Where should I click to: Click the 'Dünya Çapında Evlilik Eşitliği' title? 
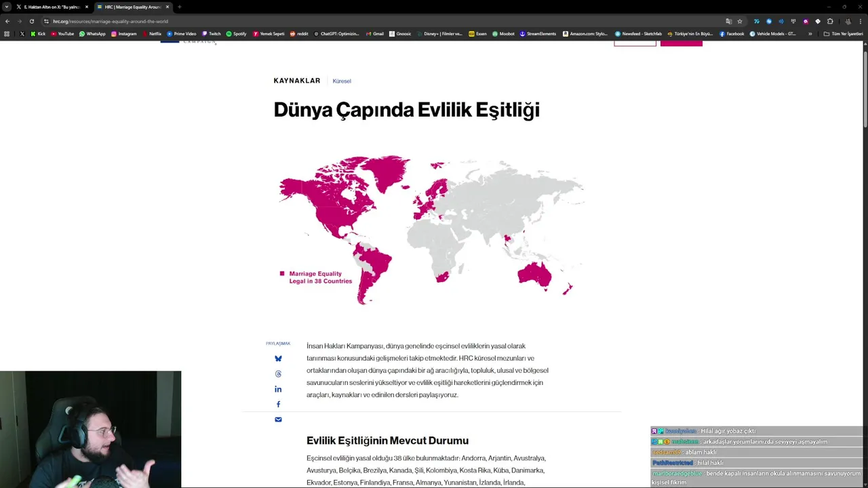pyautogui.click(x=406, y=110)
